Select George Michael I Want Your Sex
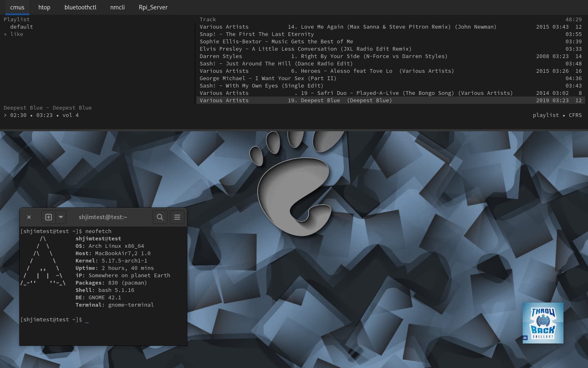This screenshot has height=368, width=588. (x=391, y=79)
